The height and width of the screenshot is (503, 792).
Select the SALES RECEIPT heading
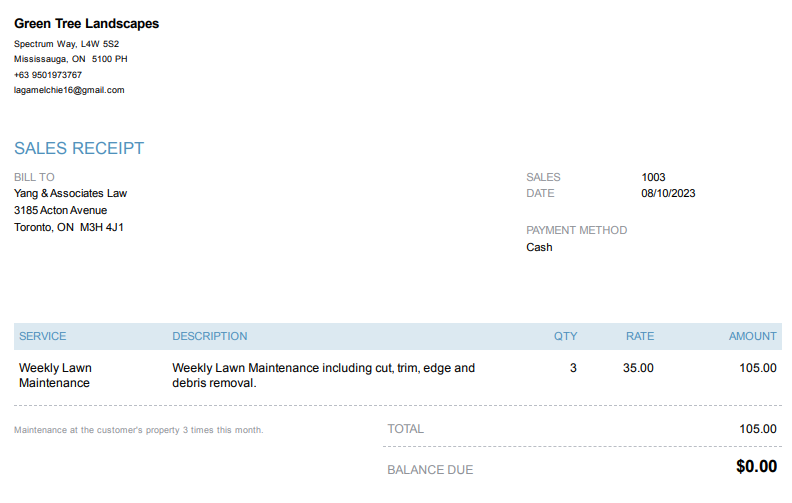click(x=79, y=149)
